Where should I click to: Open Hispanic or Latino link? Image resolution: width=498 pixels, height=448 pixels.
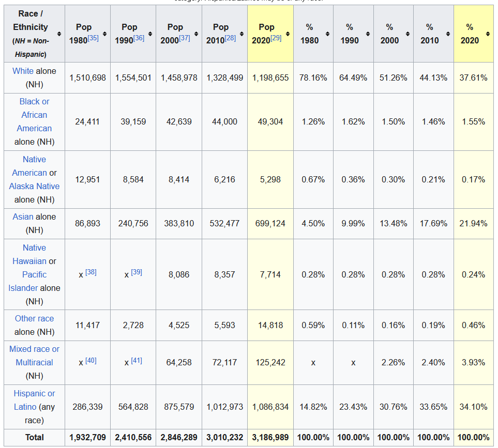click(x=34, y=400)
